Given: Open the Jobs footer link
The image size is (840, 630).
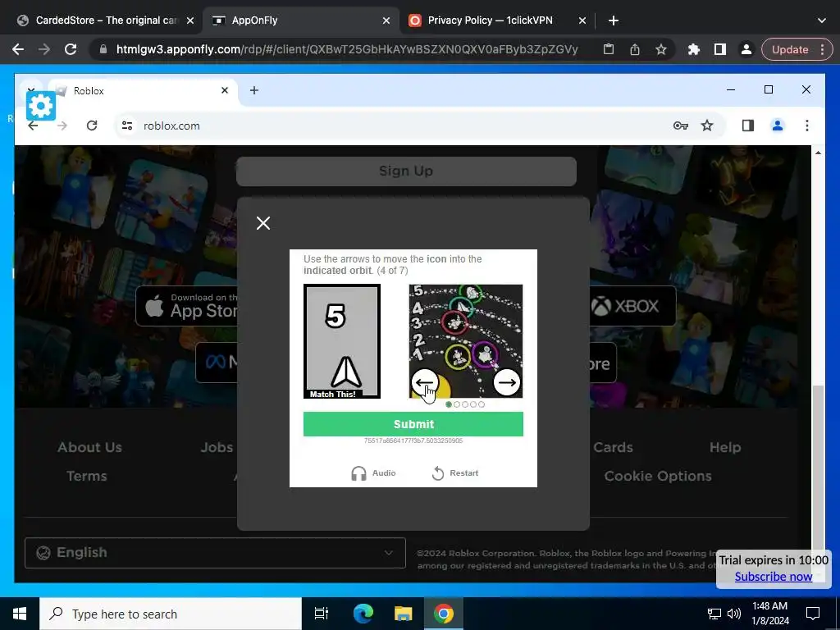Looking at the screenshot, I should pos(217,447).
